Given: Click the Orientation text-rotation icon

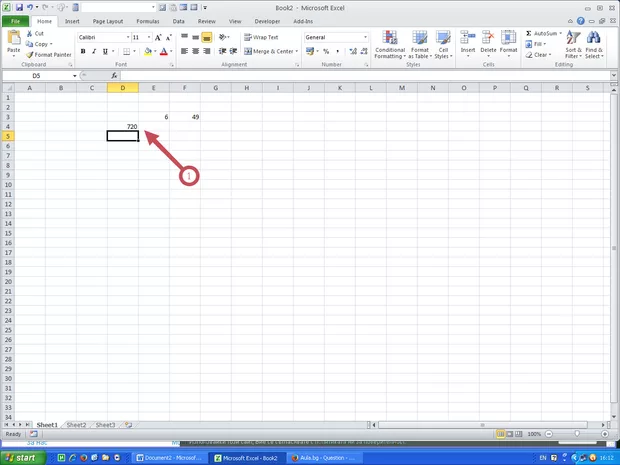Looking at the screenshot, I should [x=224, y=38].
